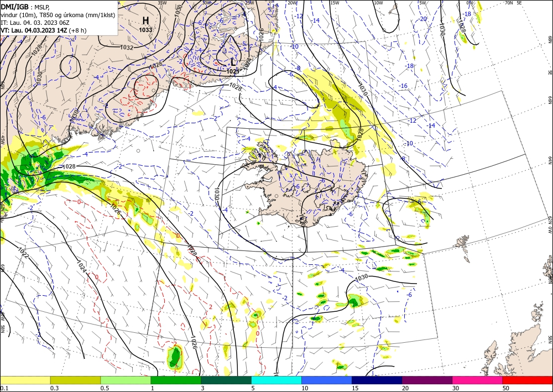The image size is (553, 392).
Task: Click the olive 0.3–0.5 legend swatch
Action: coord(75,380)
